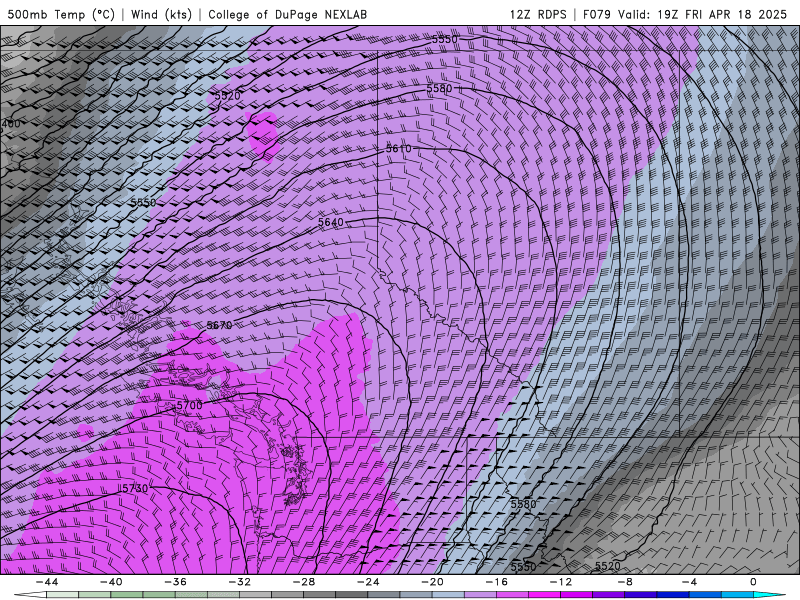This screenshot has width=800, height=600.
Task: Select the 5520 contour label at the bottom right
Action: [608, 566]
